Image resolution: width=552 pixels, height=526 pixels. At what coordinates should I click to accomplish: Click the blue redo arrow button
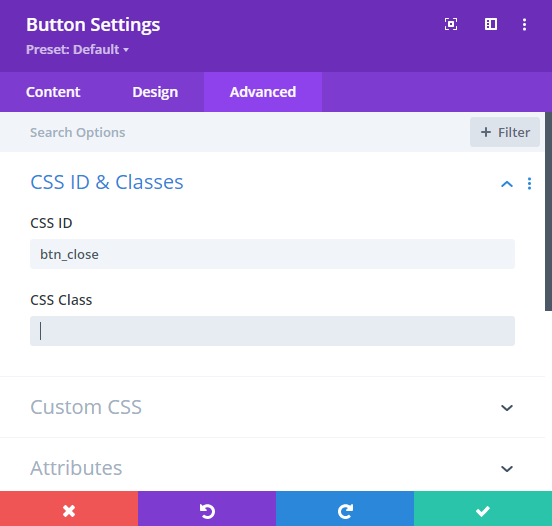pos(345,511)
